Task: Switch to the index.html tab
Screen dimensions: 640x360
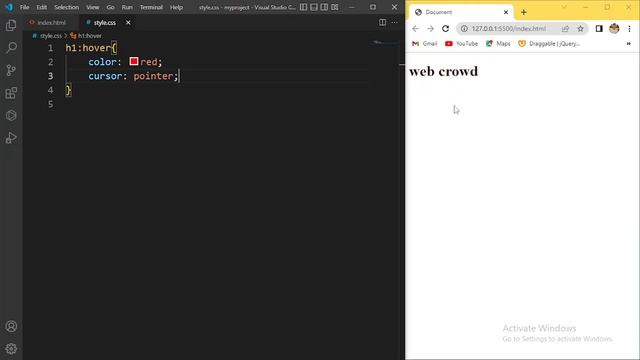Action: [51, 22]
